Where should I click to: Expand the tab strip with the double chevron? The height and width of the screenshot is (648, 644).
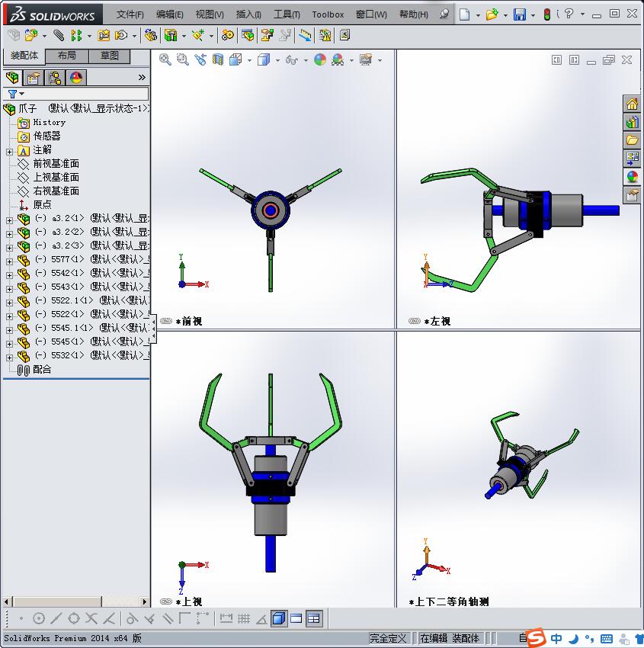point(142,77)
